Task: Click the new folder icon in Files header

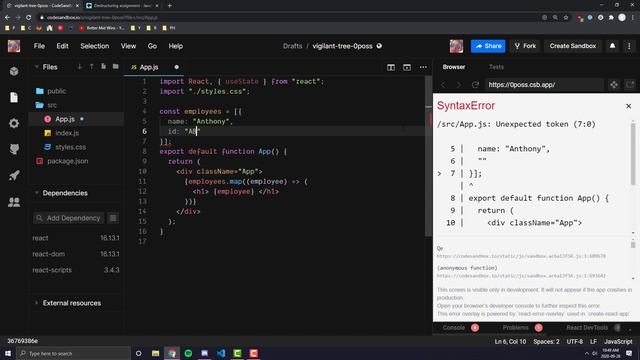Action: tap(116, 67)
